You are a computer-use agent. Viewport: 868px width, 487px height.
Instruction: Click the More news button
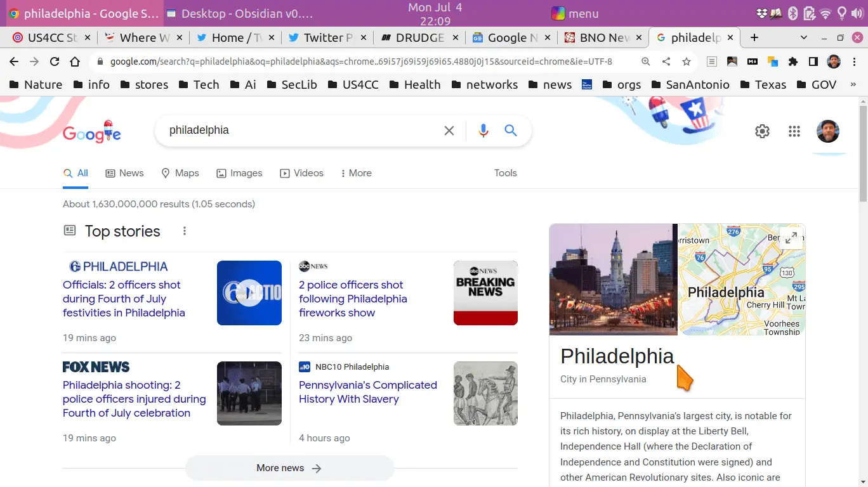coord(289,468)
